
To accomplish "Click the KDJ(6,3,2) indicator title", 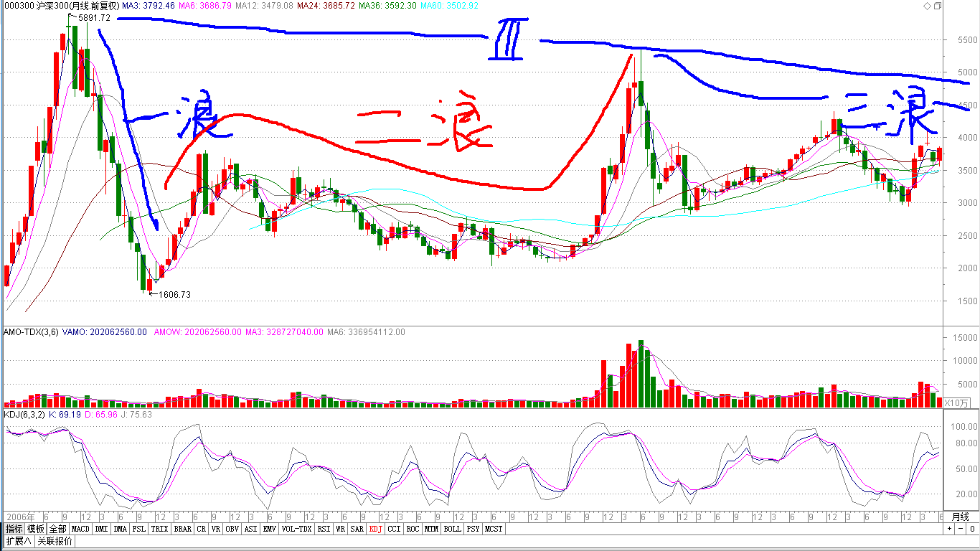I will click(25, 415).
